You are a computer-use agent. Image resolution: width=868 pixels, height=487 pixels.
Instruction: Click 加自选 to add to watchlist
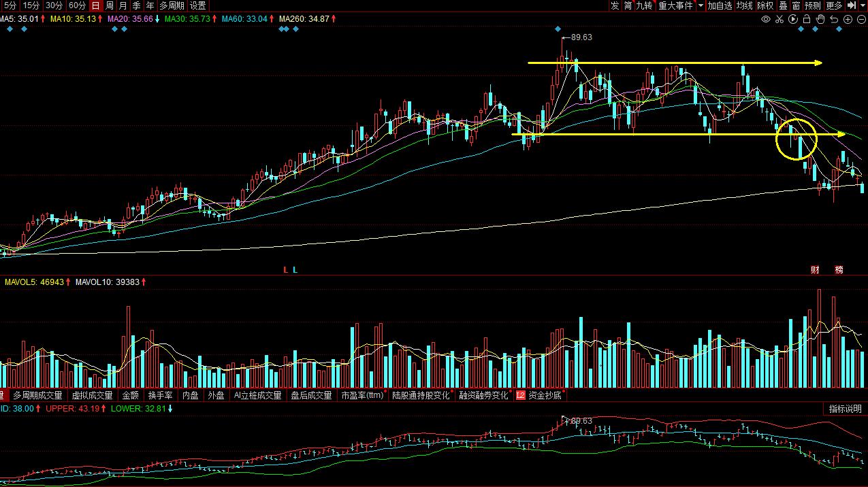click(720, 5)
